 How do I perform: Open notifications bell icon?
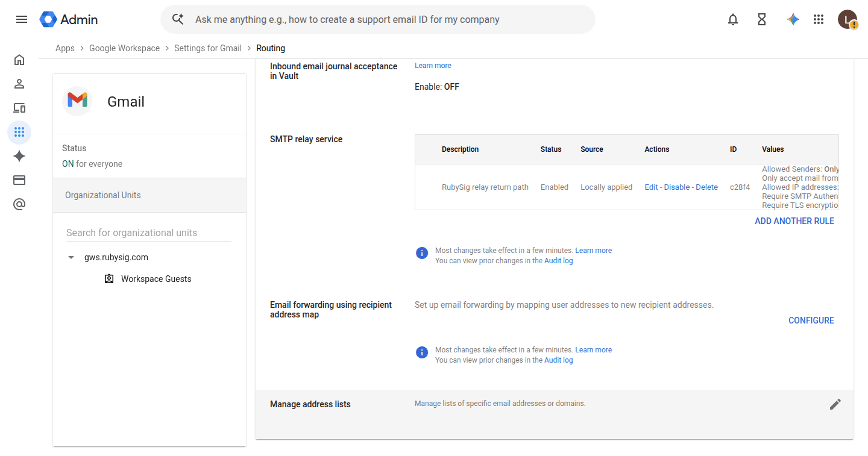(x=733, y=19)
